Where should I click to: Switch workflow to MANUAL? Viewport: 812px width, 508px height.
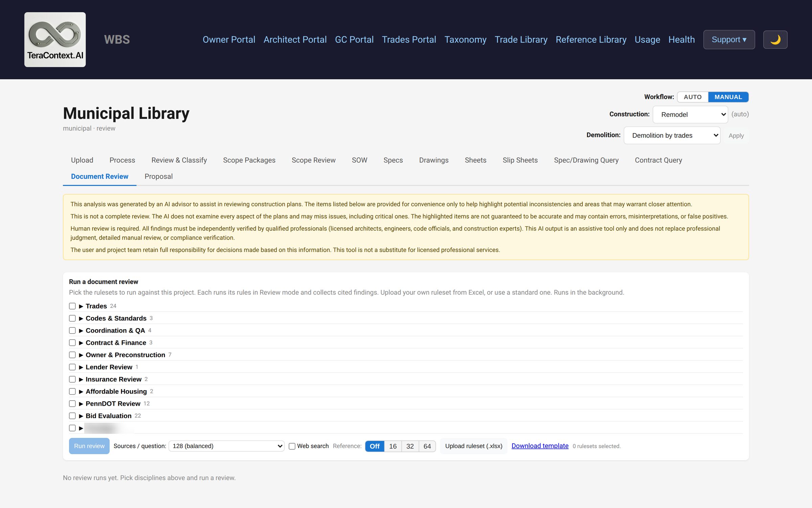click(728, 97)
